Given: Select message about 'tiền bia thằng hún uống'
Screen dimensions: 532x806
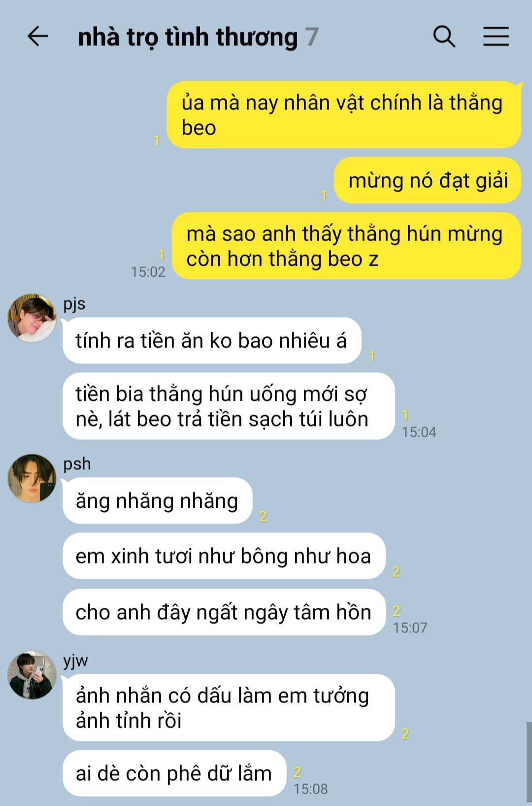Looking at the screenshot, I should 229,406.
